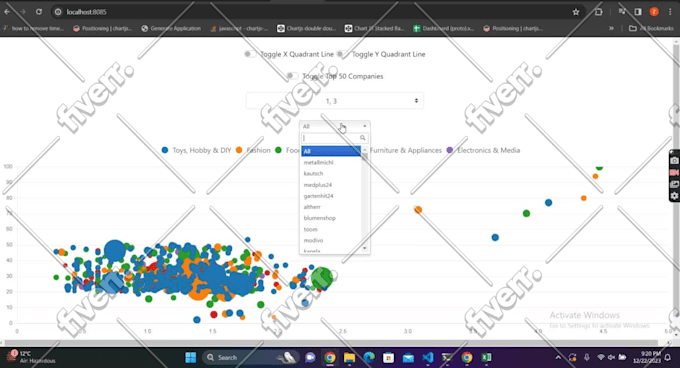Click the gallery icon in side recorder panel

[x=674, y=184]
